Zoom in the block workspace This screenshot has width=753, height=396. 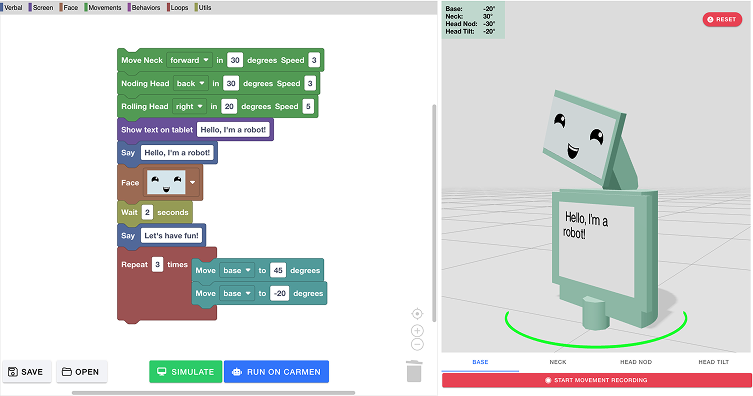tap(417, 331)
